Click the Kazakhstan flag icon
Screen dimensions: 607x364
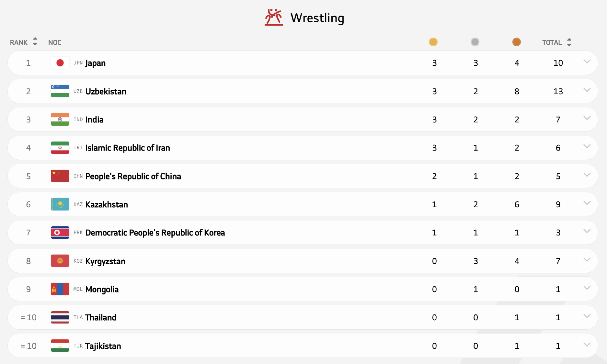pyautogui.click(x=60, y=204)
